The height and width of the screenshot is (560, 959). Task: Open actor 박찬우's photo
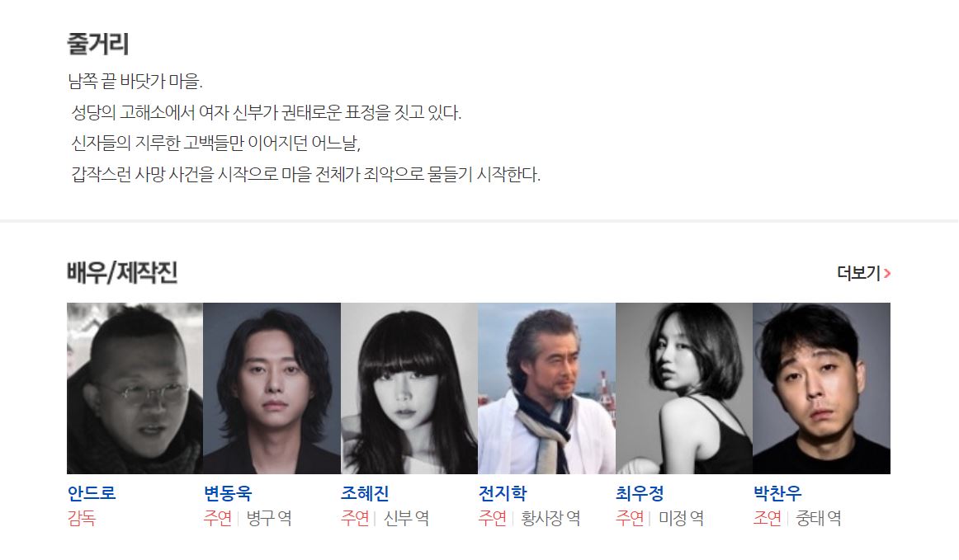[x=821, y=388]
